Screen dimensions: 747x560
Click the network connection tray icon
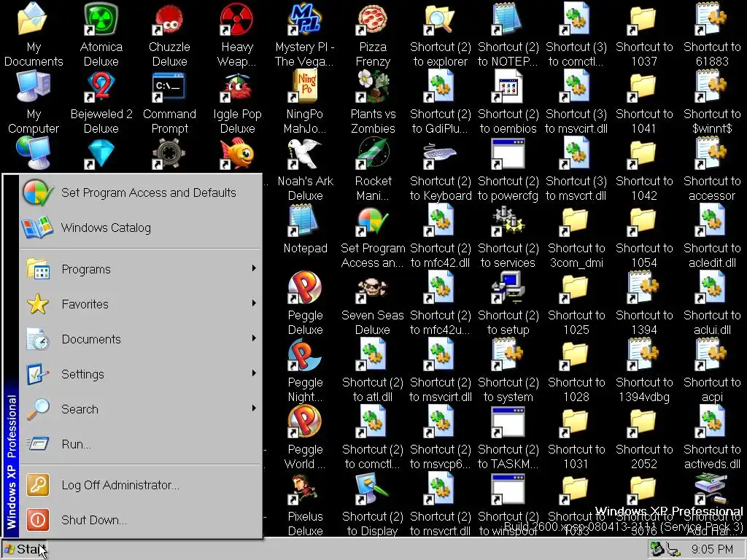(x=673, y=549)
